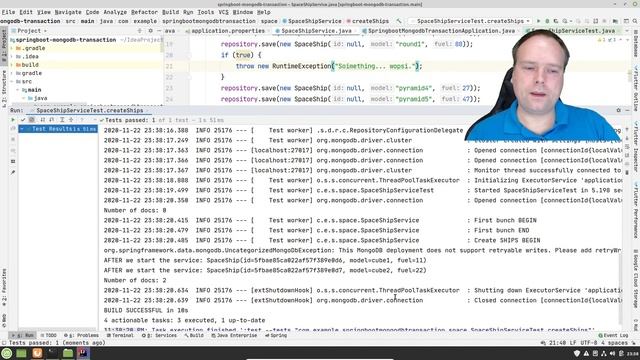Image resolution: width=640 pixels, height=360 pixels.
Task: Open the VCS menu
Action: (x=224, y=12)
